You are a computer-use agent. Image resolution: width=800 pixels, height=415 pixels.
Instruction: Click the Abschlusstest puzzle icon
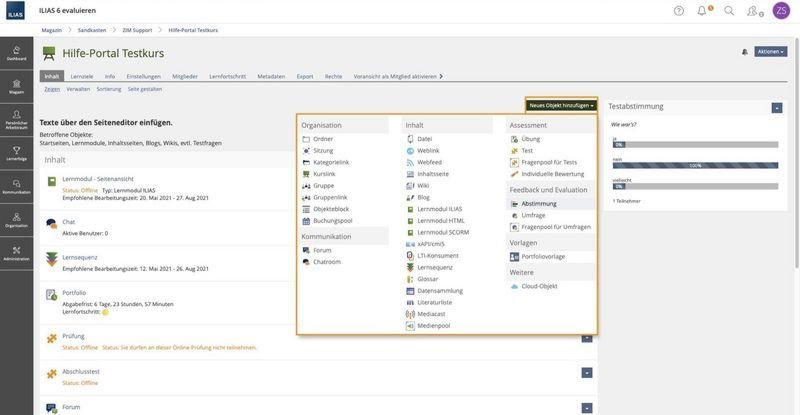[x=52, y=374]
